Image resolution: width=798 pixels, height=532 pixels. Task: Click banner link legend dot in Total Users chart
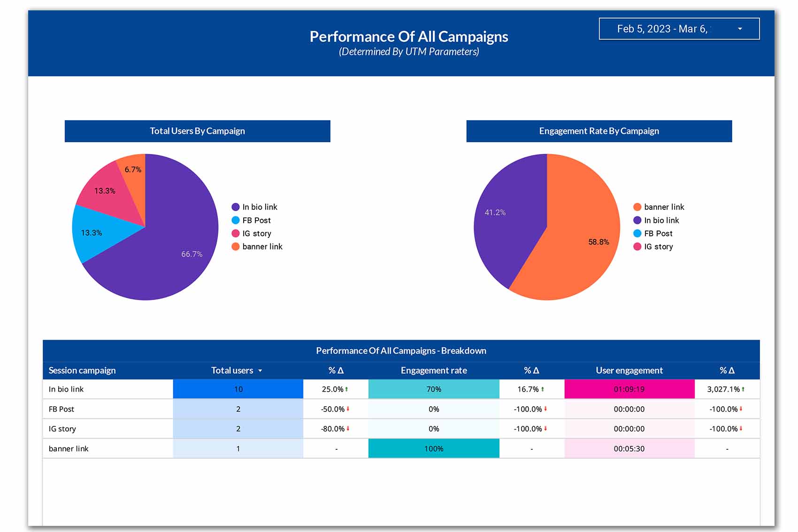[236, 247]
